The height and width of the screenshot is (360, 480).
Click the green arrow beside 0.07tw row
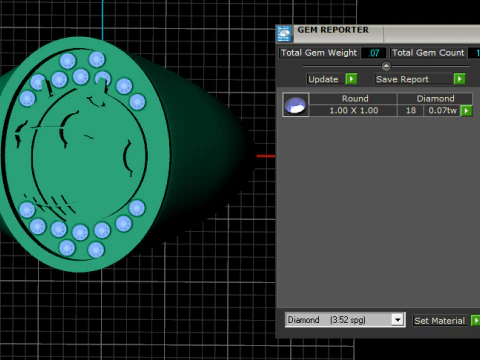coord(466,110)
